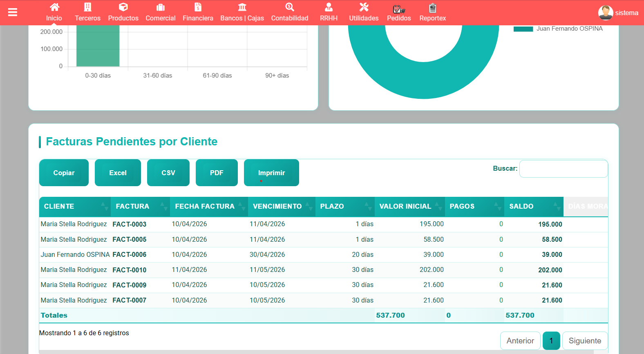Click the Bancos | Cajas bank icon

[242, 7]
